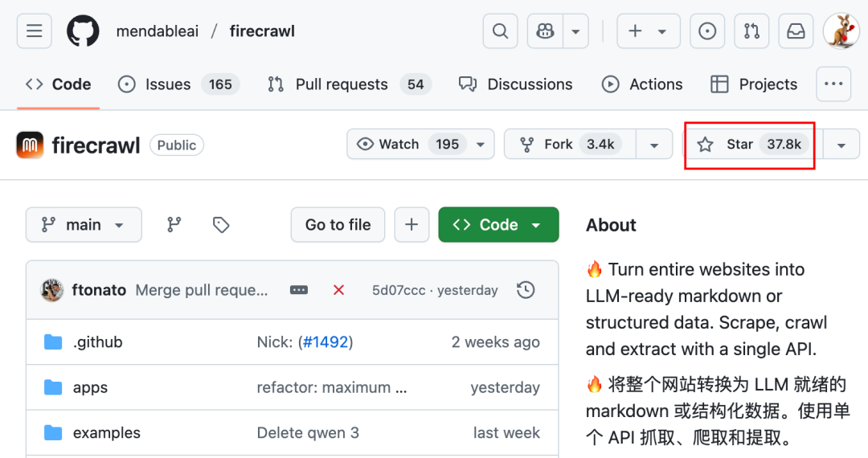Screen dimensions: 868x458
Task: Expand the Watch notification dropdown arrow
Action: click(x=481, y=145)
